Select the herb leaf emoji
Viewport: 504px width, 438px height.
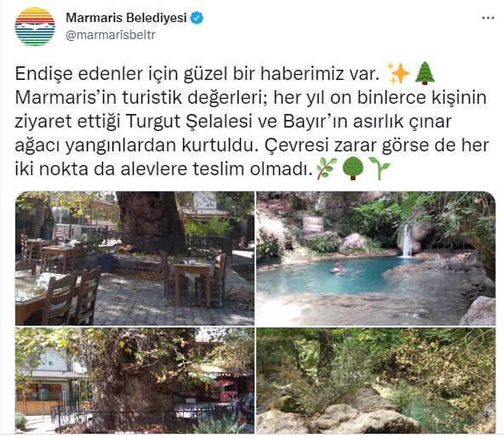point(326,168)
